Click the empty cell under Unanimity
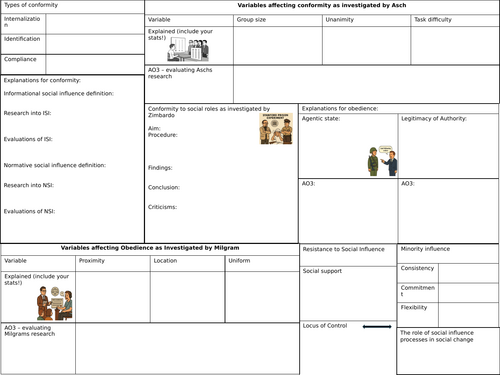The width and height of the screenshot is (500, 375). [x=366, y=46]
